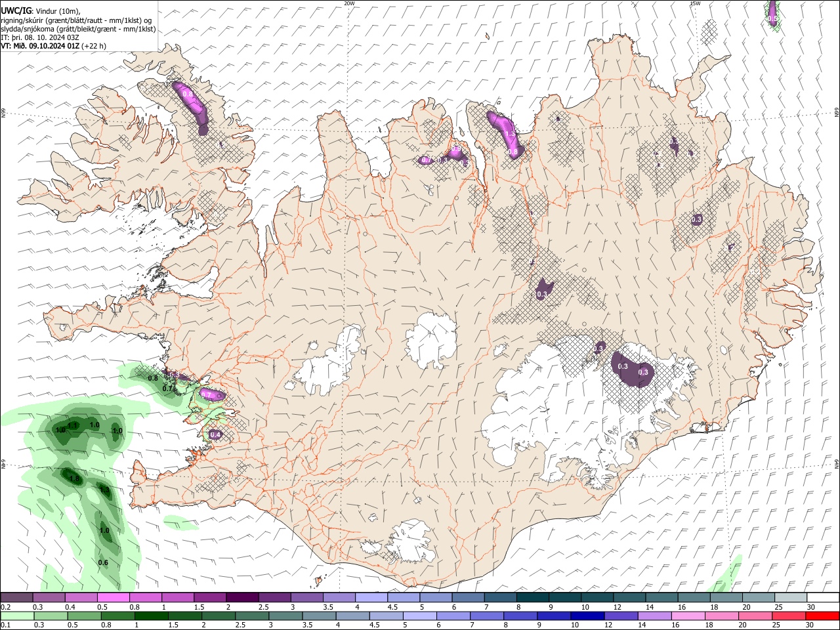Click the '64N' latitude label on right edge

pyautogui.click(x=837, y=464)
